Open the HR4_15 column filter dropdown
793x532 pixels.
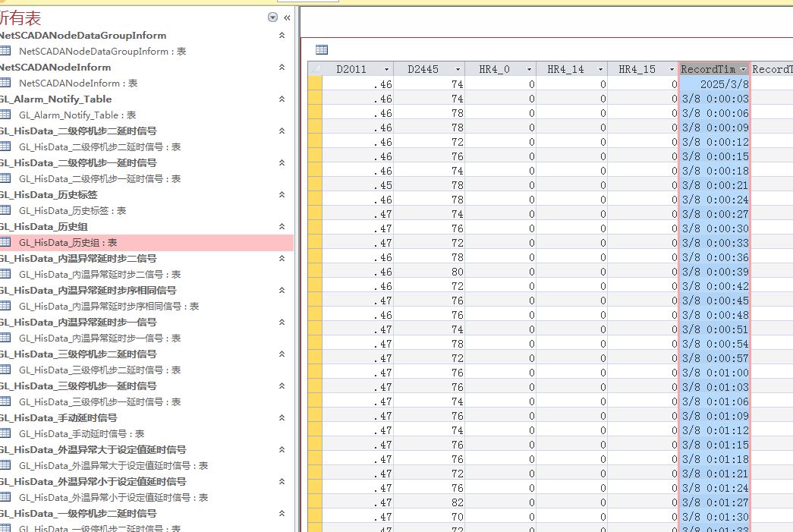(671, 70)
